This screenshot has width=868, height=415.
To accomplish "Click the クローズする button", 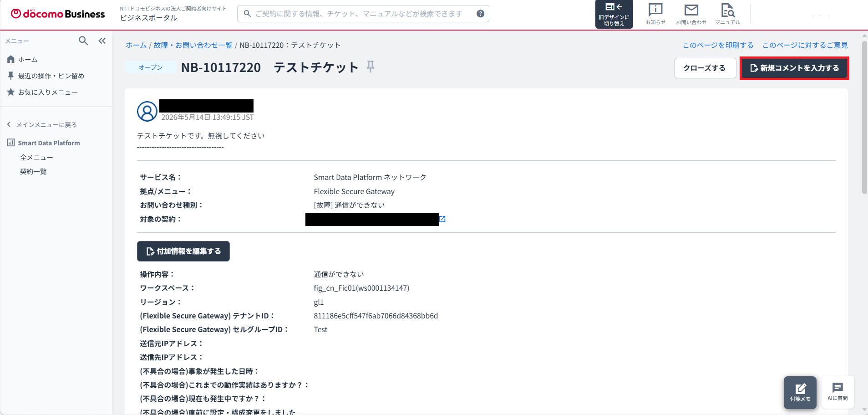I will tap(705, 68).
